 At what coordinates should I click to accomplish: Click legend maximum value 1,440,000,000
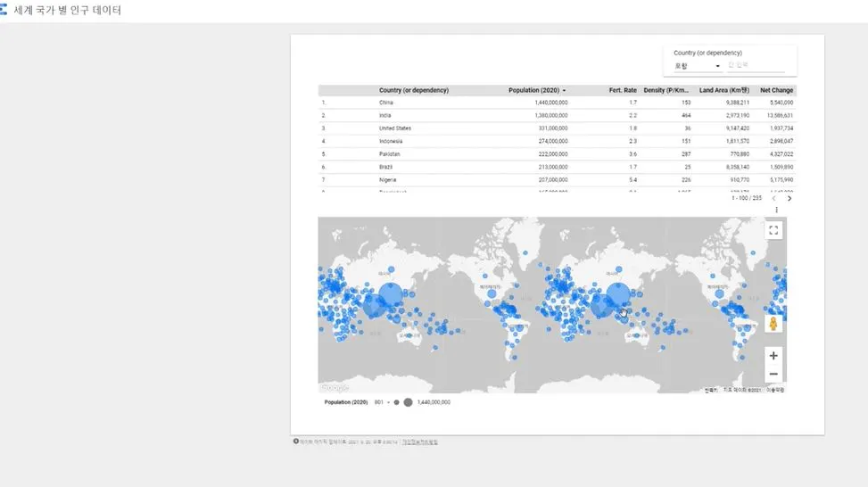(x=434, y=402)
